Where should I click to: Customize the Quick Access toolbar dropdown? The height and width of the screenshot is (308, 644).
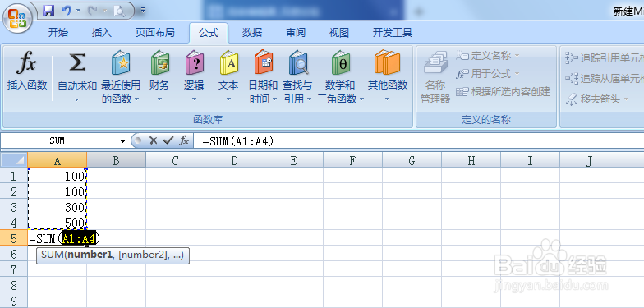pyautogui.click(x=143, y=10)
